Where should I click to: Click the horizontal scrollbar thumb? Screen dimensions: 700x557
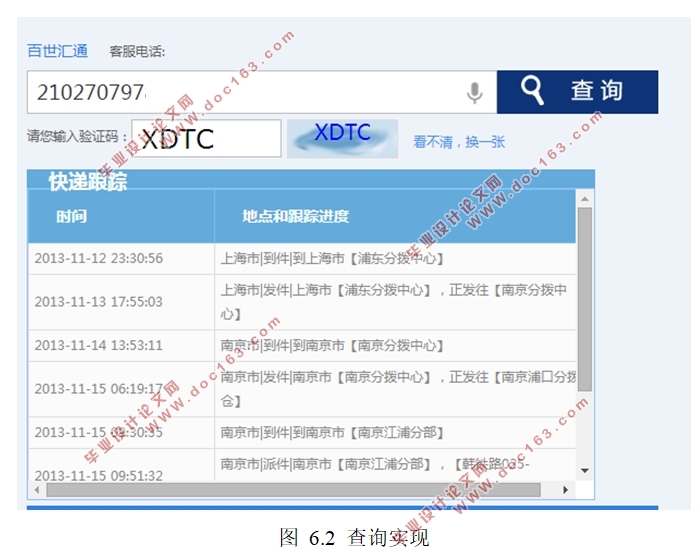tap(293, 490)
